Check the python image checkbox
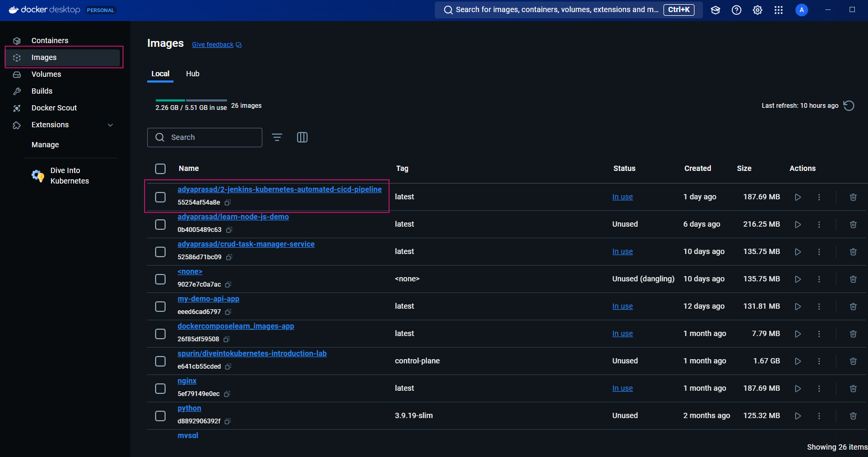This screenshot has height=457, width=868. point(160,416)
